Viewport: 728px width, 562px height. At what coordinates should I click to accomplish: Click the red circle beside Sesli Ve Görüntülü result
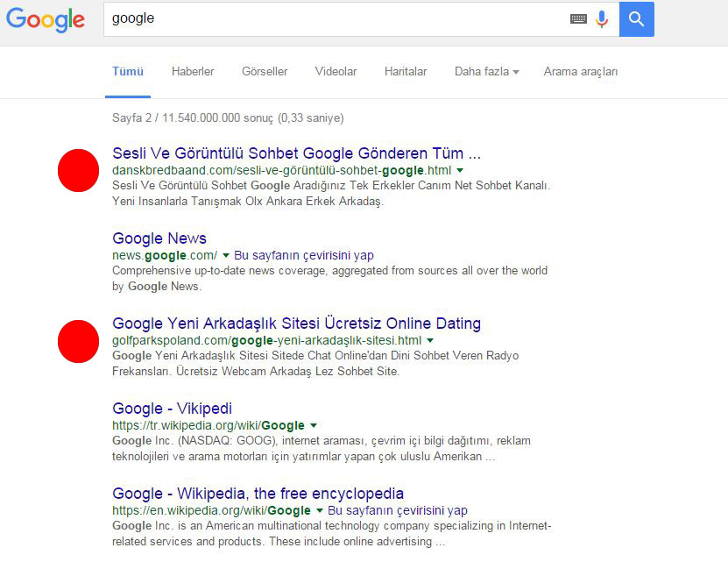78,170
